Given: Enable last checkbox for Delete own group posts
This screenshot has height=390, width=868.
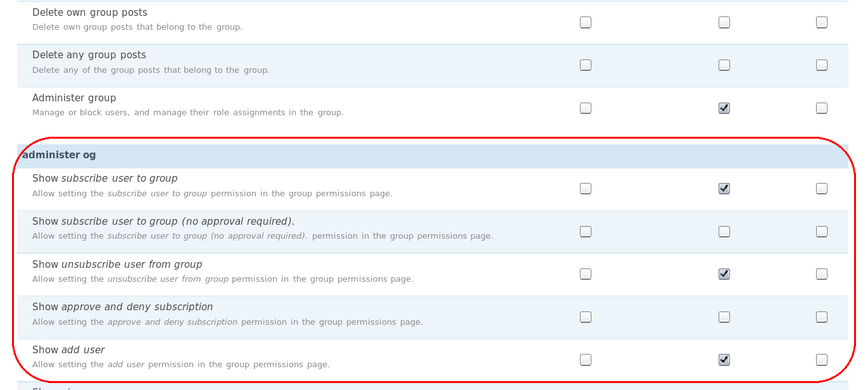Looking at the screenshot, I should pos(822,22).
